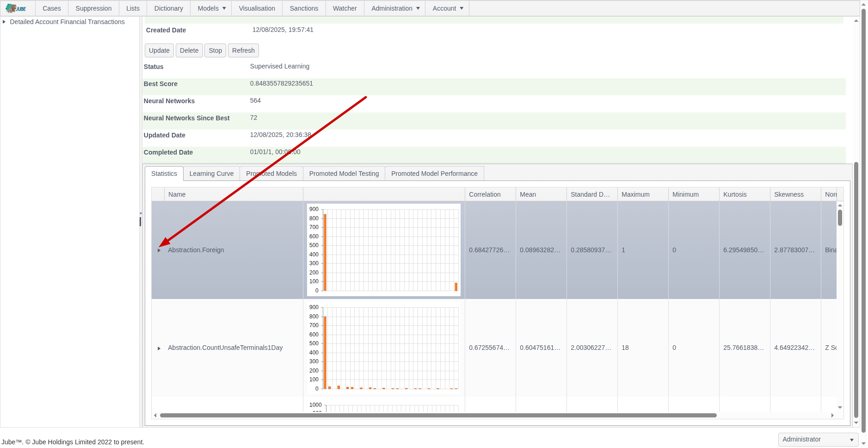Expand the Abstraction.Foreign row
The height and width of the screenshot is (448, 868).
click(159, 250)
